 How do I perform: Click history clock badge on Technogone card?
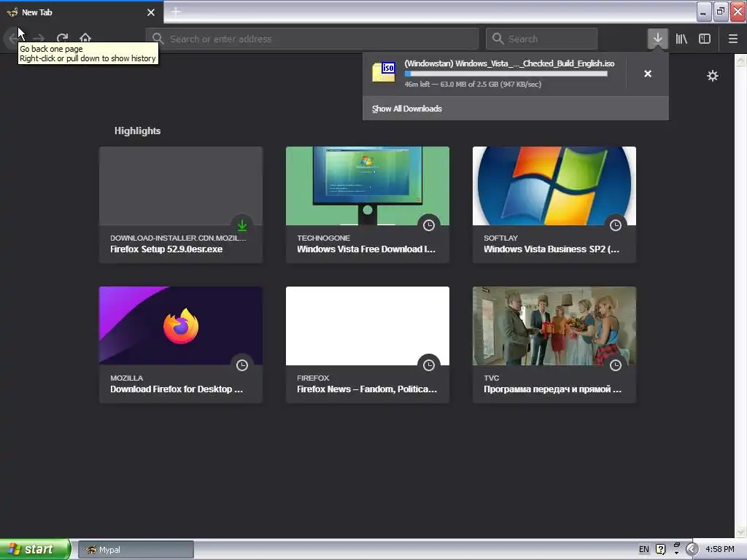pos(429,225)
